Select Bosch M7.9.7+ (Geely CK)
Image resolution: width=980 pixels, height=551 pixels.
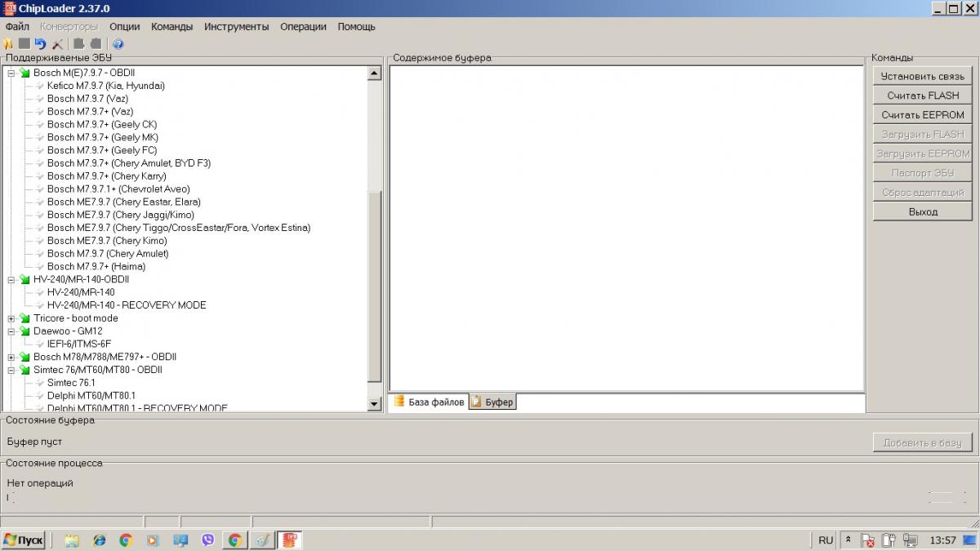point(101,125)
